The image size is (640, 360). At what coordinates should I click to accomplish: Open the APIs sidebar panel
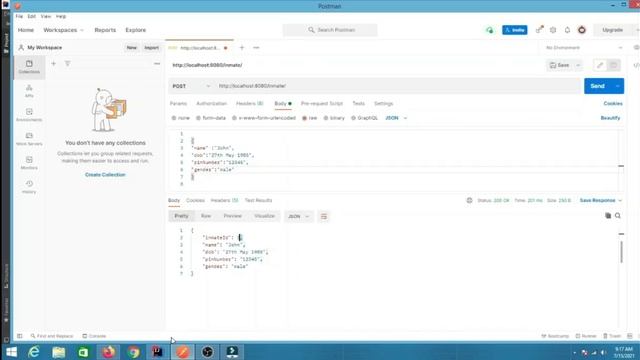pos(29,91)
